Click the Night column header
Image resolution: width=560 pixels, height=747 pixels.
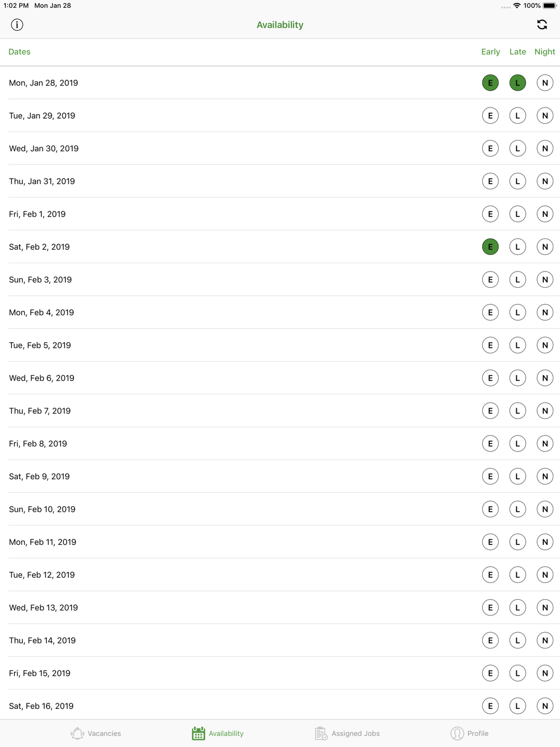coord(545,52)
